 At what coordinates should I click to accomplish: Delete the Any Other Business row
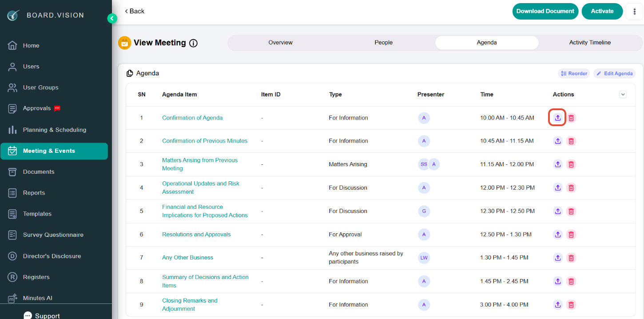point(571,258)
